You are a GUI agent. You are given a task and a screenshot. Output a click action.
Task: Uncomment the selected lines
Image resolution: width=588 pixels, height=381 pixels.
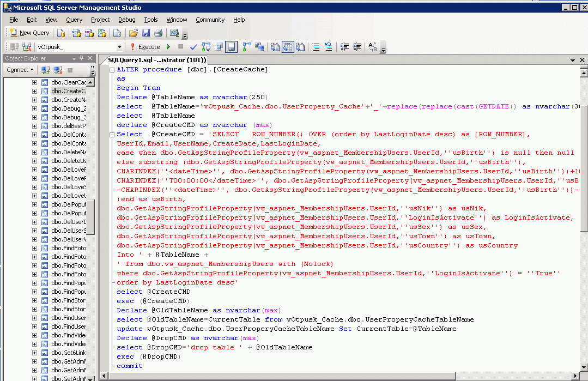pyautogui.click(x=329, y=47)
